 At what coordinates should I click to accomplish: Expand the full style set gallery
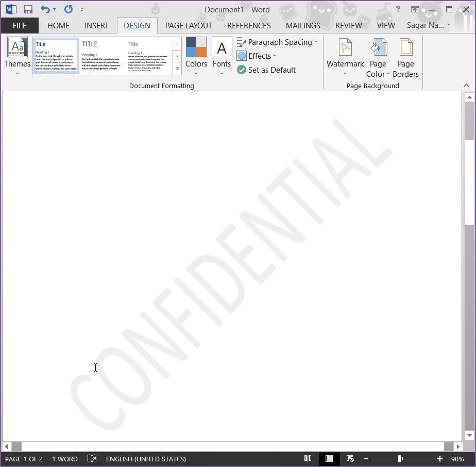(x=177, y=69)
